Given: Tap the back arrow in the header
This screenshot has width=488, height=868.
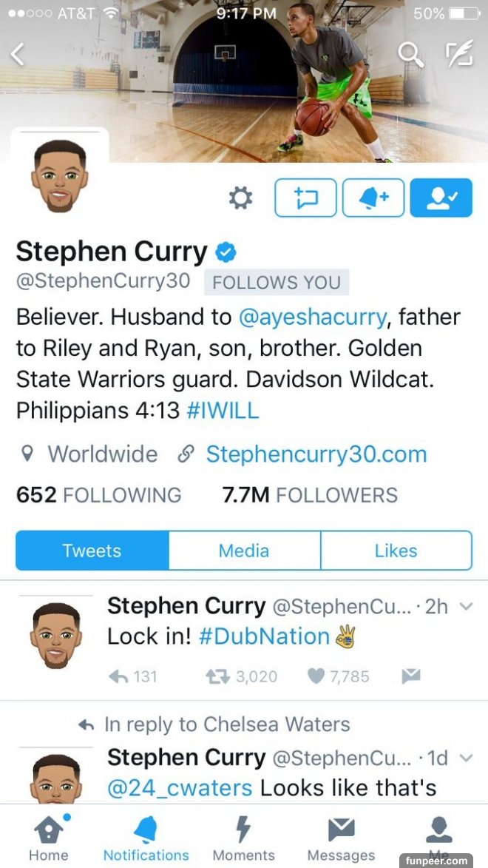Looking at the screenshot, I should (x=18, y=54).
